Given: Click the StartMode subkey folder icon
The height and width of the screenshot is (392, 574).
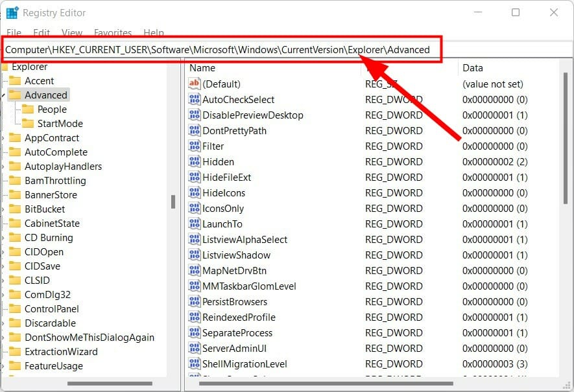Looking at the screenshot, I should point(28,123).
